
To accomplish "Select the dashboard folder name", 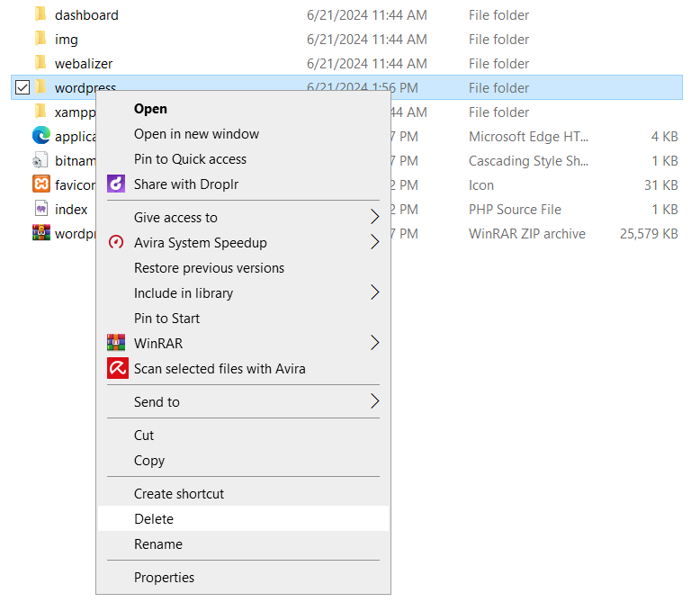I will click(x=86, y=15).
